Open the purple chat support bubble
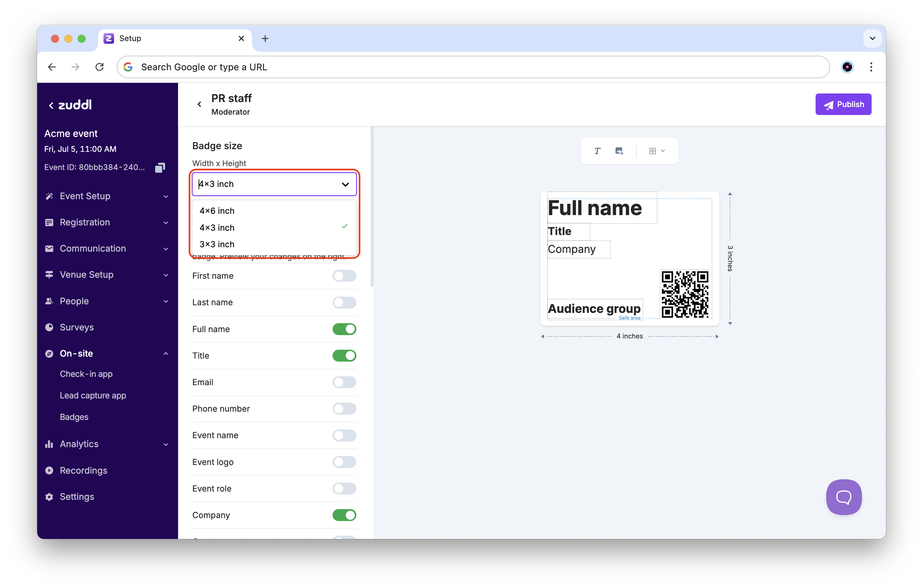Viewport: 923px width, 588px height. point(844,497)
